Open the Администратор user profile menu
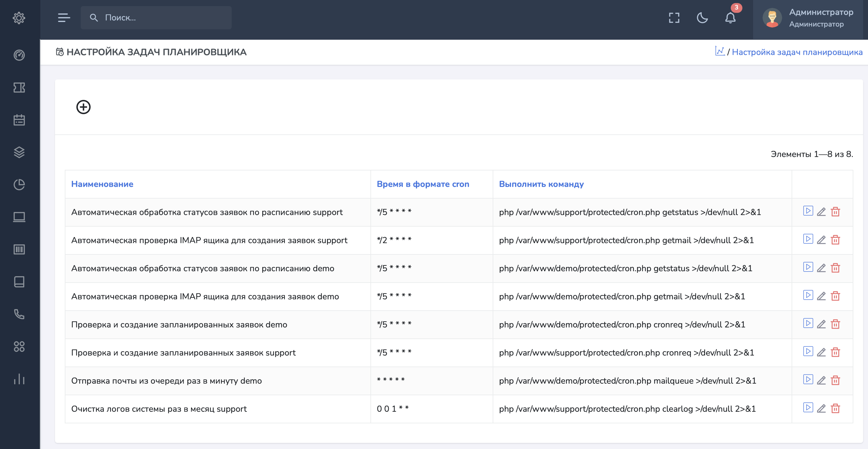 click(x=809, y=18)
